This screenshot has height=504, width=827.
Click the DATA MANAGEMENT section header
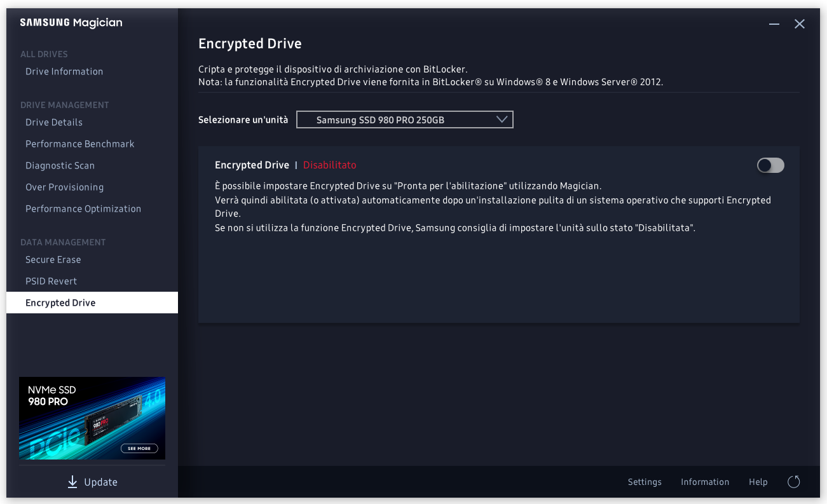click(63, 242)
